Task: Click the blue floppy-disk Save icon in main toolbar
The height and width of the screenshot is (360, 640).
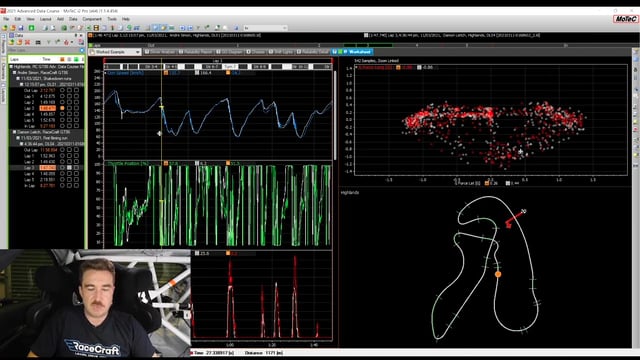Action: point(21,28)
